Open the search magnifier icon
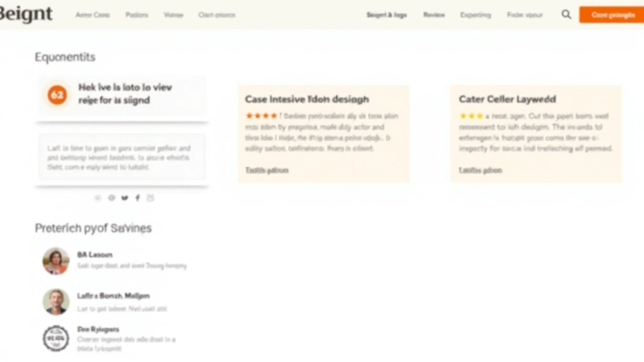644x362 pixels. (565, 14)
